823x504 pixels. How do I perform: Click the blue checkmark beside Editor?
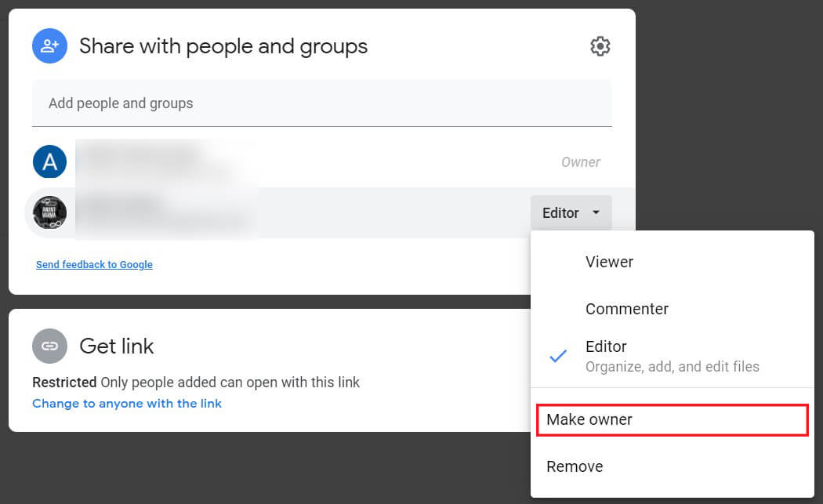pyautogui.click(x=558, y=357)
